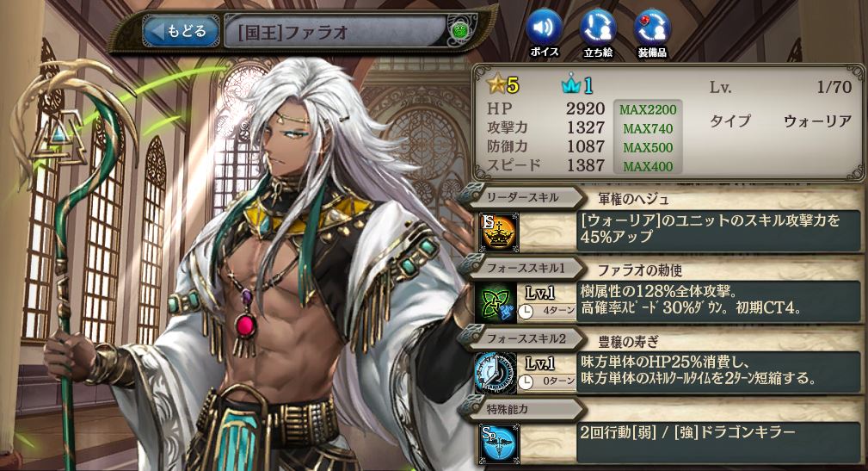Image resolution: width=868 pixels, height=471 pixels.
Task: Tap the green emblem next to character name
Action: (460, 31)
